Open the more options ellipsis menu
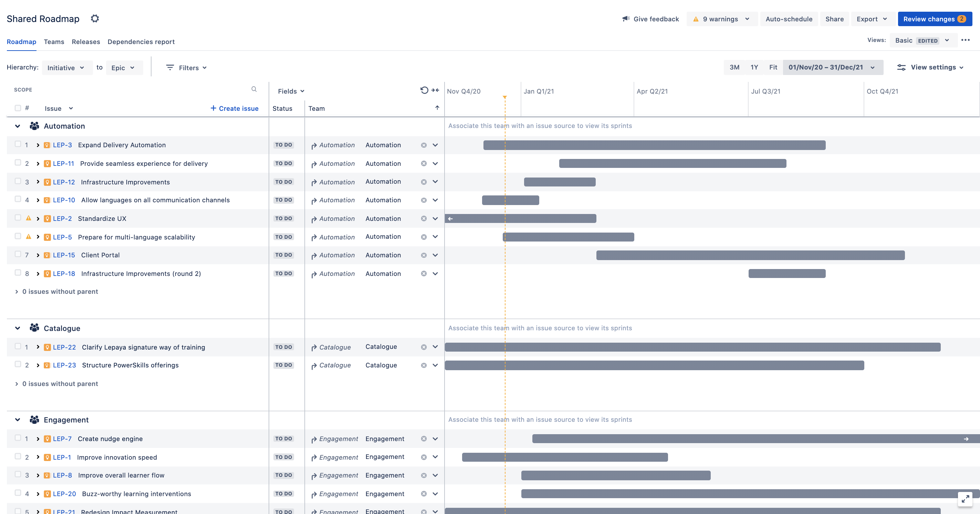This screenshot has width=980, height=514. [x=966, y=40]
